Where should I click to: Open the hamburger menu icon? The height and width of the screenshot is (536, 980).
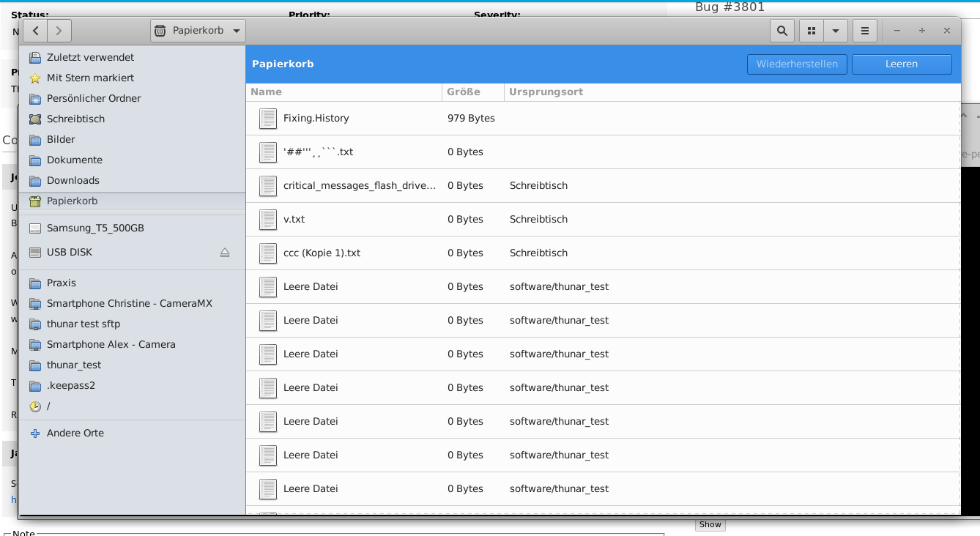pos(865,31)
